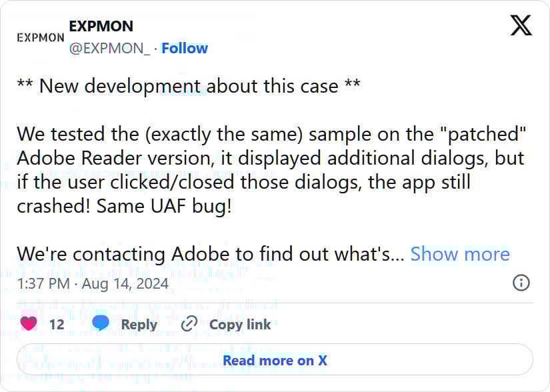Open the X logo in the tweet corner

coord(521,25)
